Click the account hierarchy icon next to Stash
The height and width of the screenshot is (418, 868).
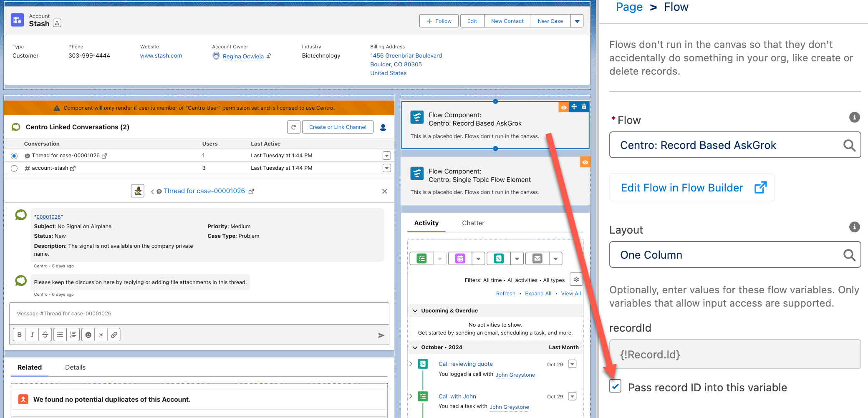pos(57,23)
